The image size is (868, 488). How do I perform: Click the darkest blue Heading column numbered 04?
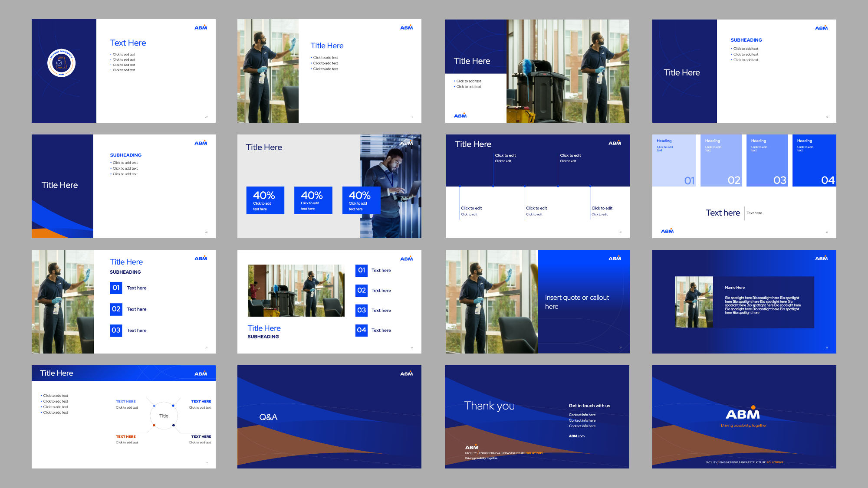tap(814, 160)
